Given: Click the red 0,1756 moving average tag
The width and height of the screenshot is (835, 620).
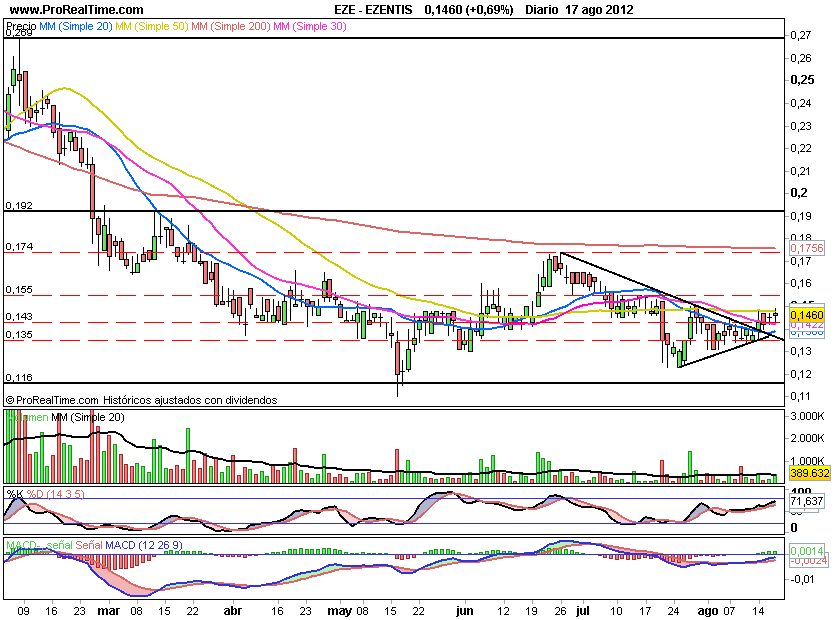Looking at the screenshot, I should [x=806, y=248].
